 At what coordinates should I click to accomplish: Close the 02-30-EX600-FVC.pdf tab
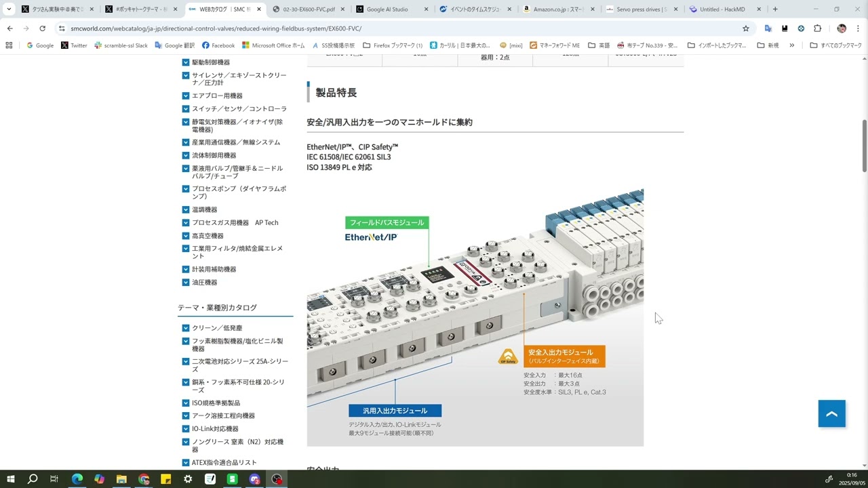coord(343,9)
